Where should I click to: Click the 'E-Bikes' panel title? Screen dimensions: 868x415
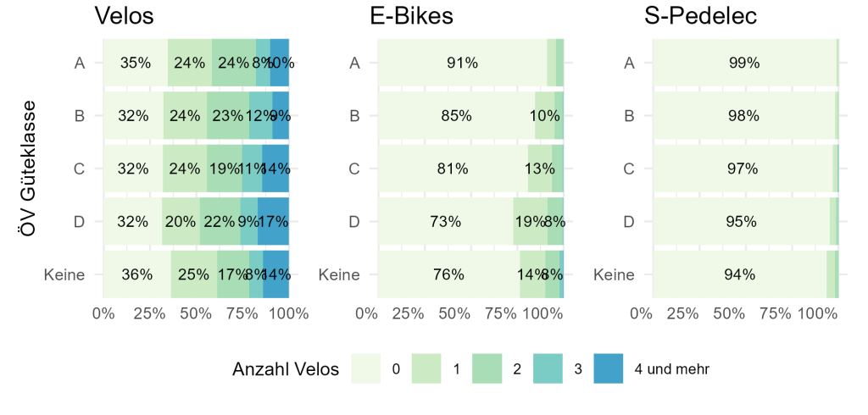411,16
